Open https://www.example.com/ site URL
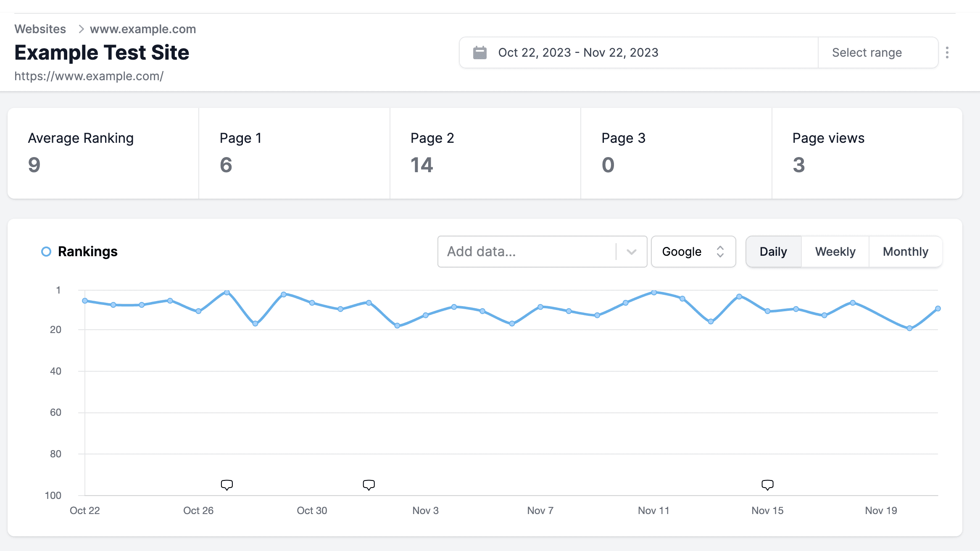This screenshot has width=980, height=551. click(x=89, y=76)
